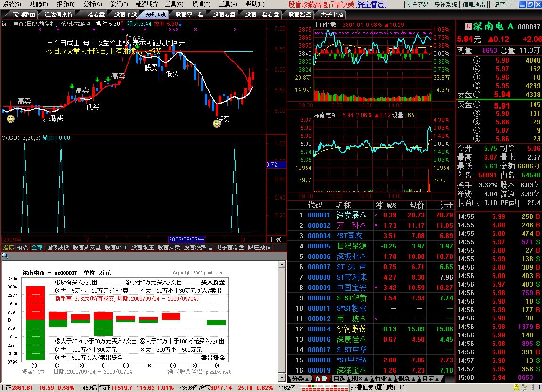Select the 000014 沙河股份 row
This screenshot has width=542, height=392.
point(371,329)
